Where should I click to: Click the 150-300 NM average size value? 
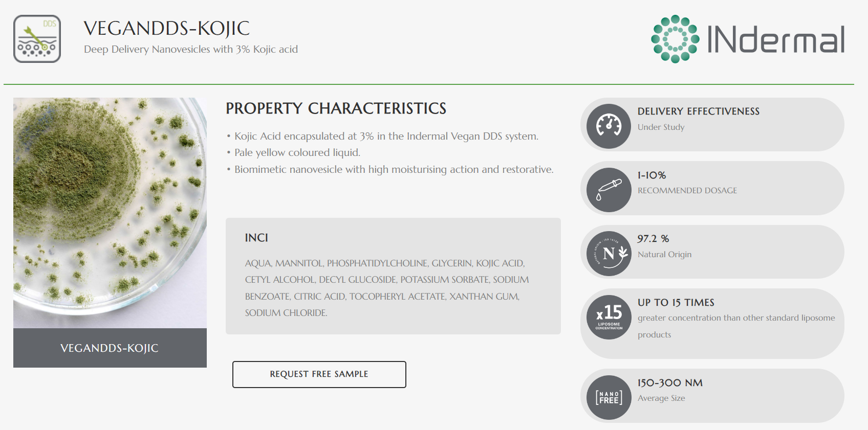(x=670, y=383)
